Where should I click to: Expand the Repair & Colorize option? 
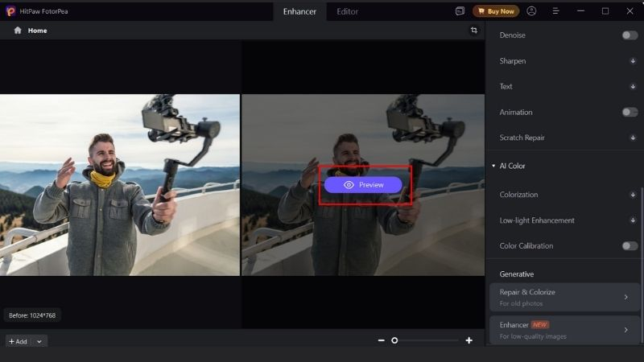(625, 297)
